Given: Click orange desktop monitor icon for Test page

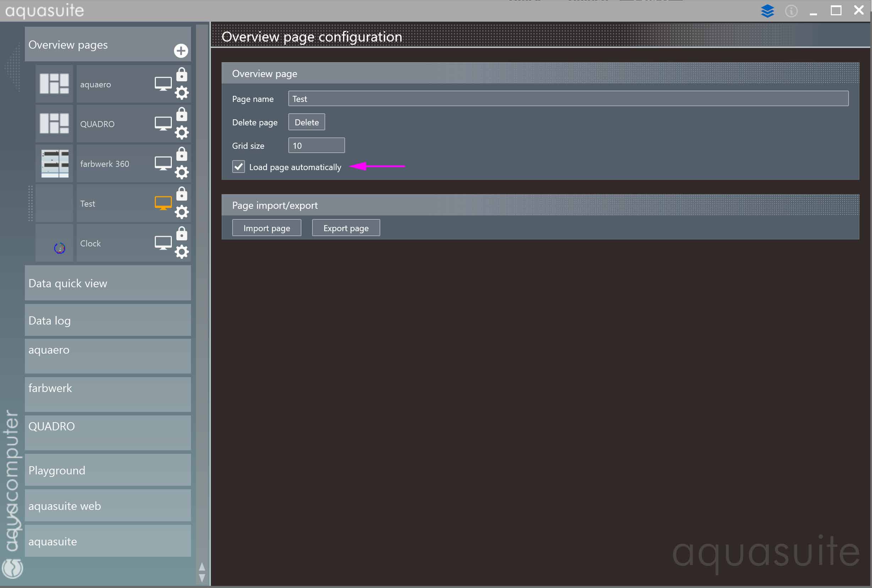Looking at the screenshot, I should (163, 203).
